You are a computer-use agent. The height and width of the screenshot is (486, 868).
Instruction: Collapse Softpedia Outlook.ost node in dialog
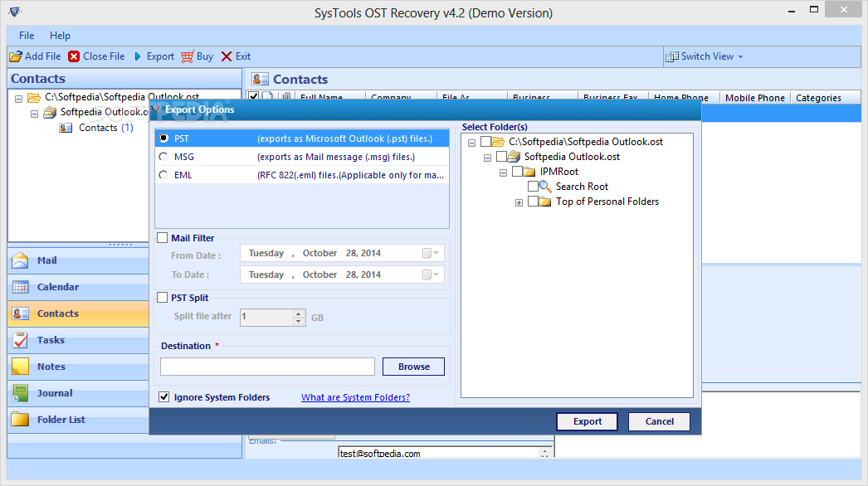click(x=488, y=158)
